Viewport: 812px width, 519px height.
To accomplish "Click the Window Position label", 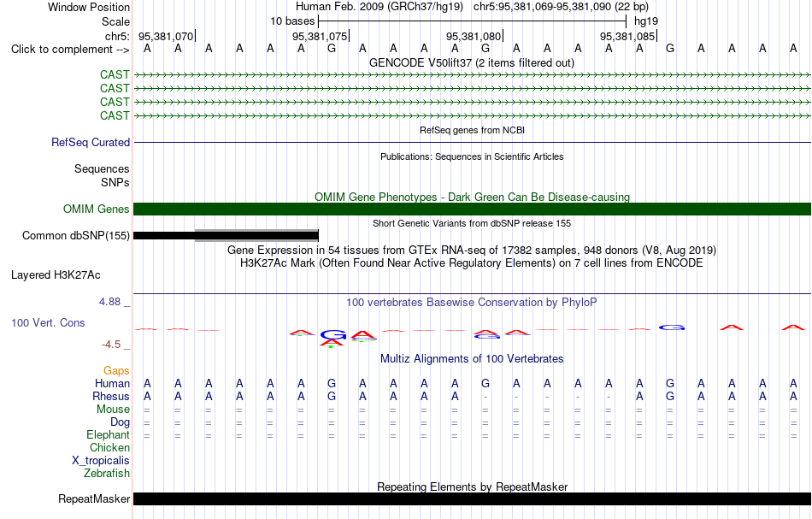I will tap(89, 7).
